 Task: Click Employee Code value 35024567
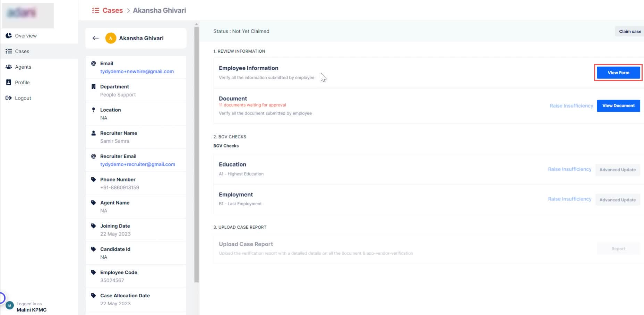[x=112, y=280]
